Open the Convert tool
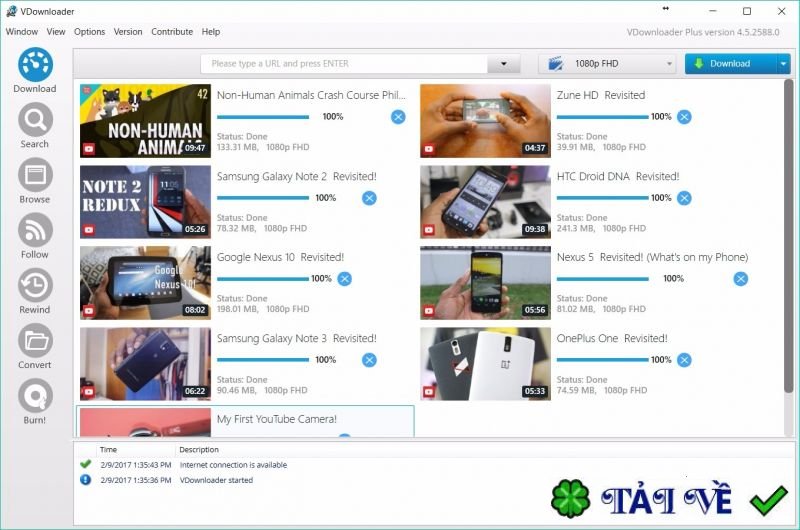Viewport: 800px width, 530px height. click(x=34, y=342)
